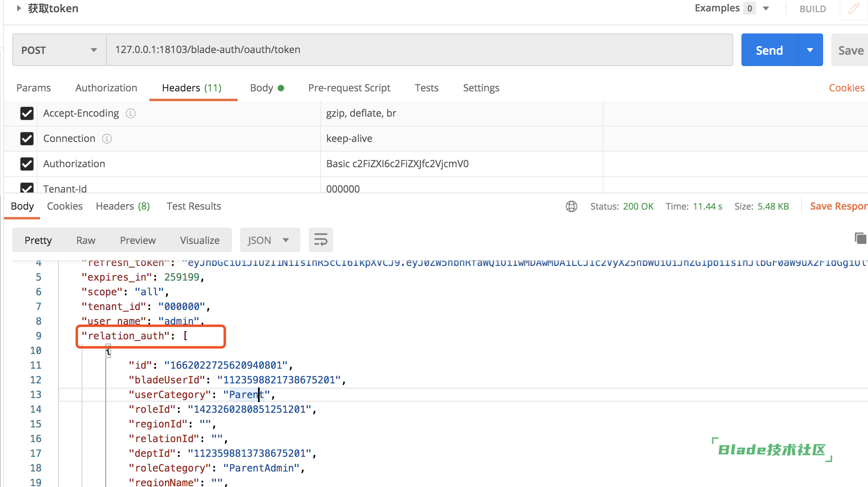
Task: Switch to the Params tab
Action: [x=33, y=88]
